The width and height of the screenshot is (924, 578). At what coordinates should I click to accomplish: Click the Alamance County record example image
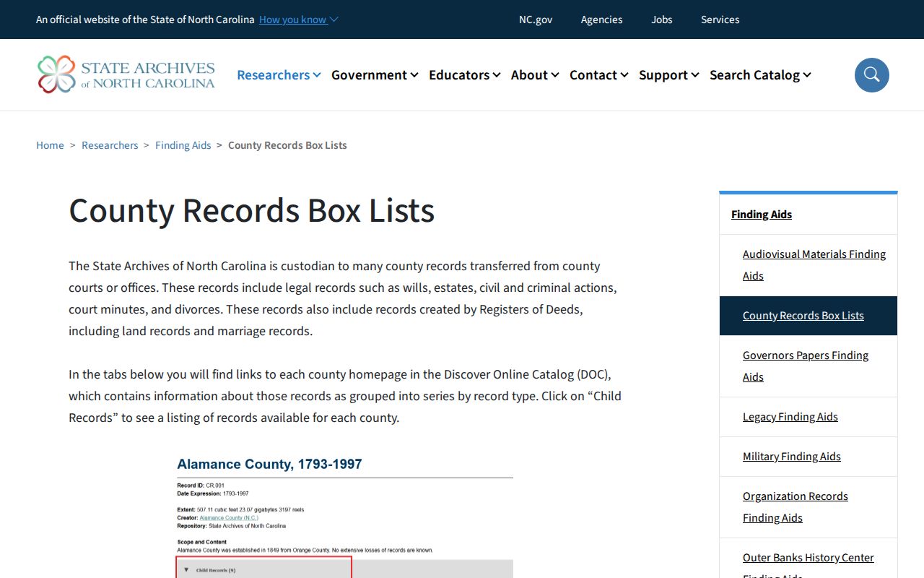(345, 517)
